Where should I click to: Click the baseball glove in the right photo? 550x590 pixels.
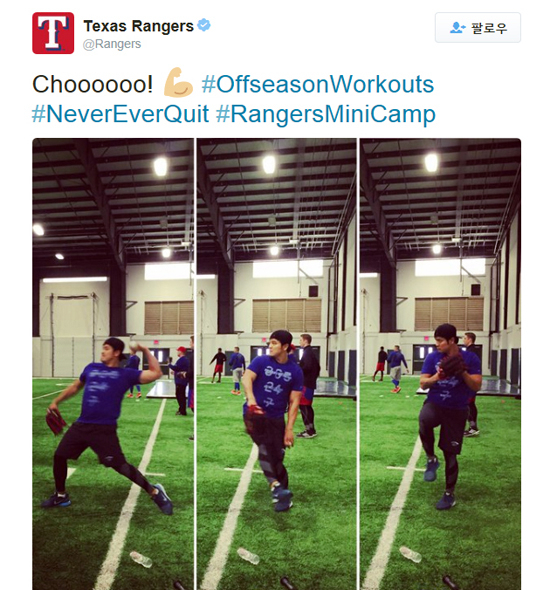pyautogui.click(x=451, y=365)
